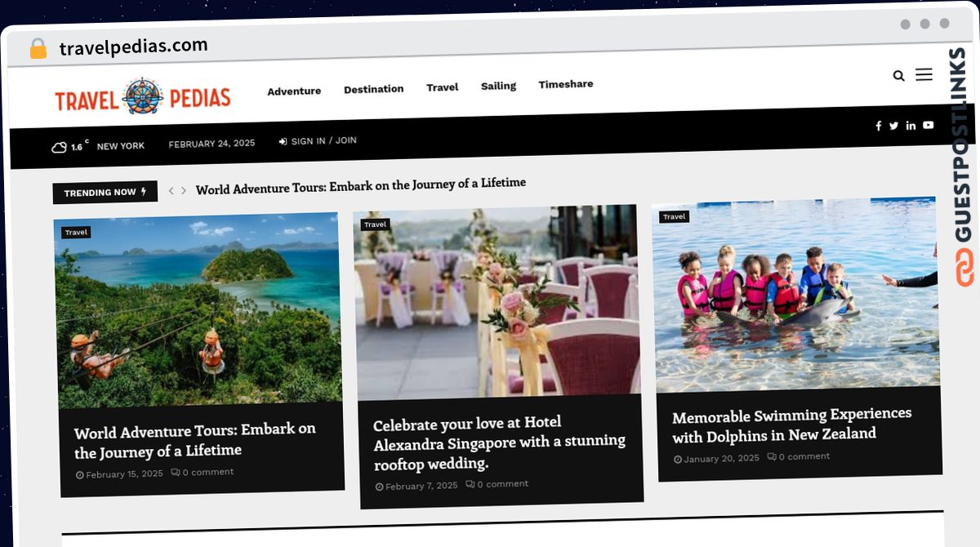Screen dimensions: 980x547
Task: Click Trending Now label
Action: pyautogui.click(x=105, y=193)
